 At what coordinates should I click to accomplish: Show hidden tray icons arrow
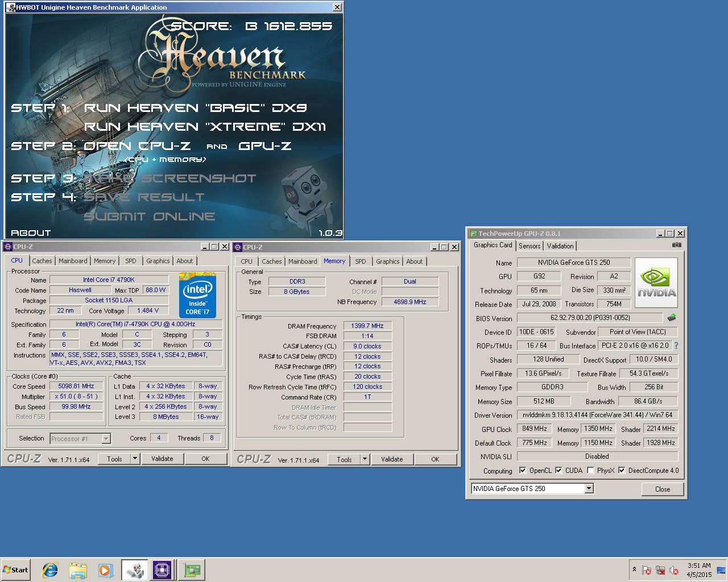tap(634, 569)
